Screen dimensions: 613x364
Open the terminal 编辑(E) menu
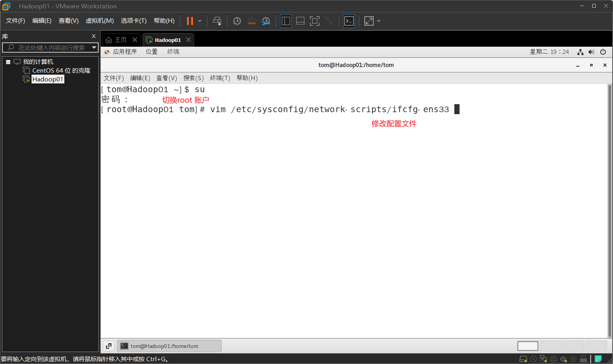click(x=140, y=78)
